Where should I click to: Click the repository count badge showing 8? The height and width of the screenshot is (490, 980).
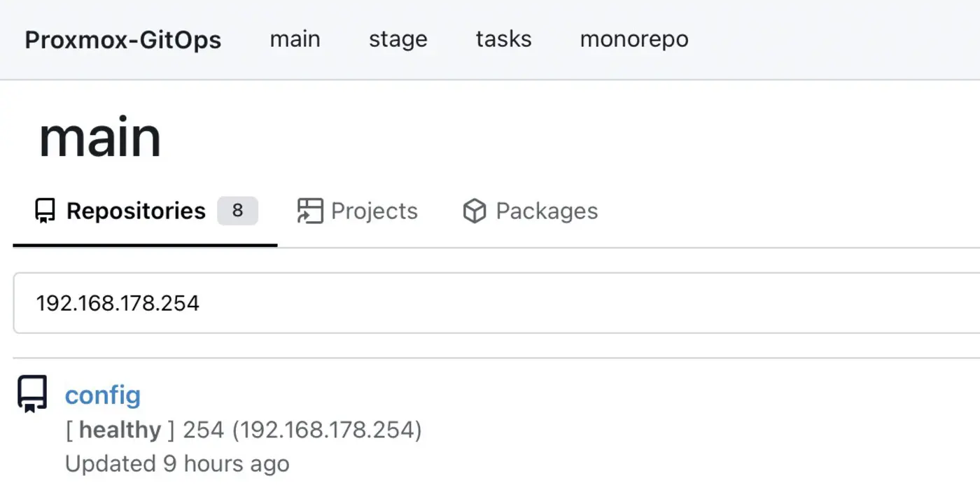(x=237, y=211)
